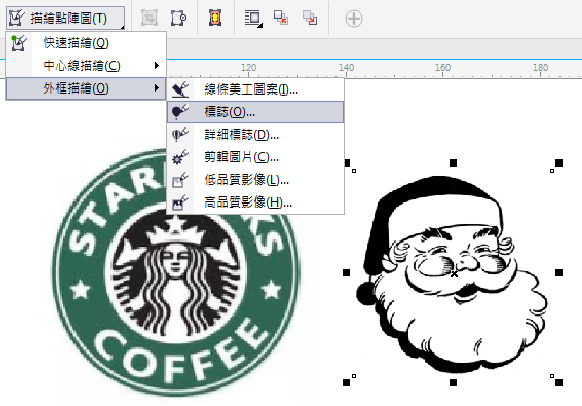Click the orange bitmap color mask icon
582x406 pixels.
pyautogui.click(x=215, y=18)
